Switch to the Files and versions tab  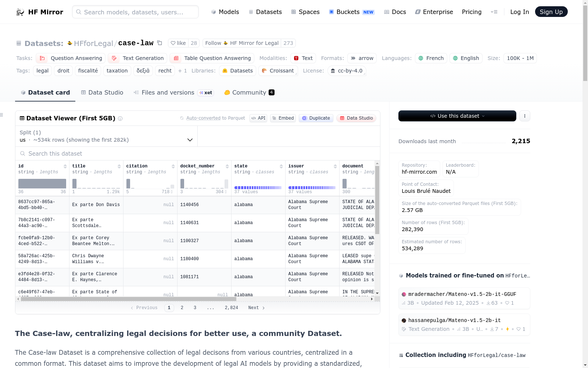tap(173, 92)
